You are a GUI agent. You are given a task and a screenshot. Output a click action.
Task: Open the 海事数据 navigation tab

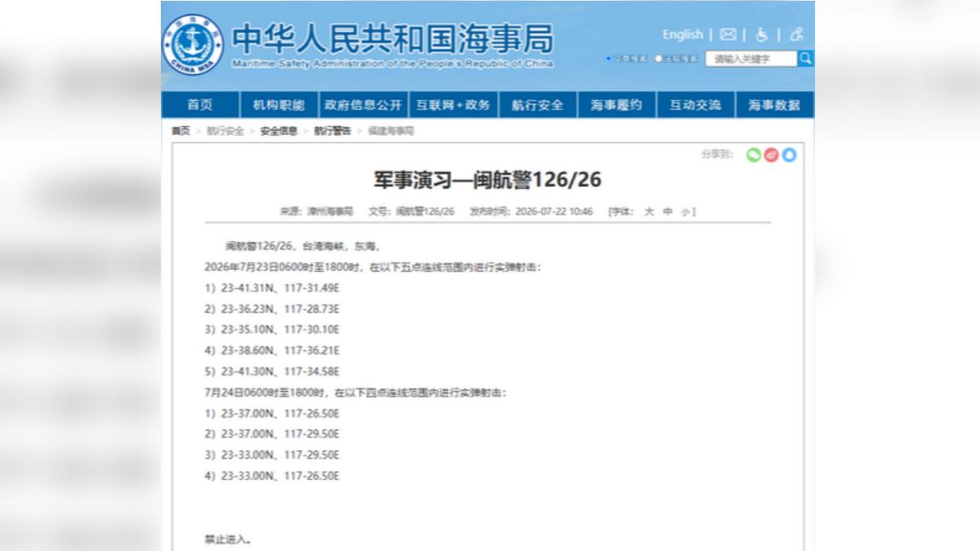coord(775,104)
